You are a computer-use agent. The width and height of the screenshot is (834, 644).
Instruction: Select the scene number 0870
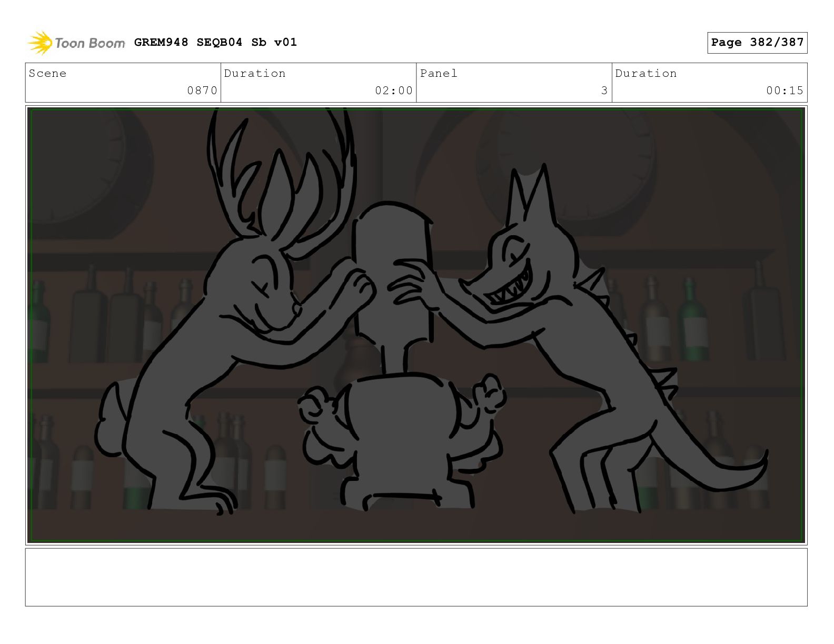coord(202,90)
